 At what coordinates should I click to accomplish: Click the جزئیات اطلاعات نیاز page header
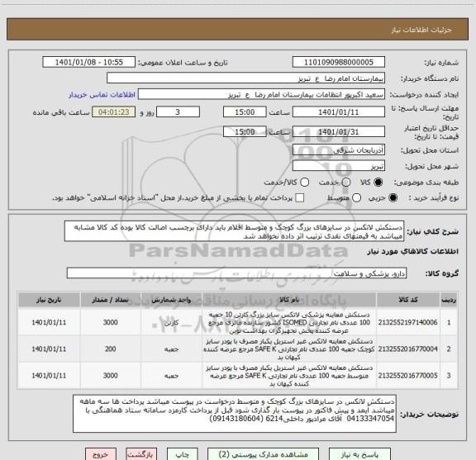pos(421,30)
